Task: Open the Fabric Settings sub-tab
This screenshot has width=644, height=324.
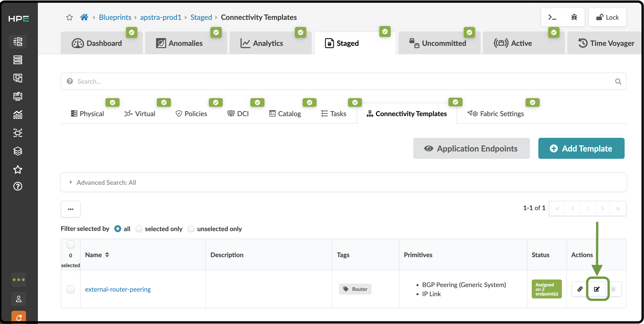Action: (495, 114)
